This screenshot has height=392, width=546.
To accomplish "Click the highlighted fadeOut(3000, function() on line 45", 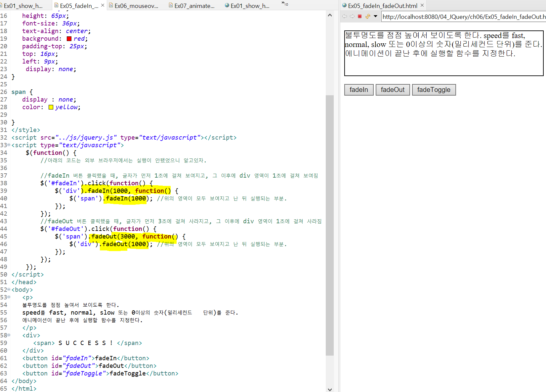I will coord(135,237).
